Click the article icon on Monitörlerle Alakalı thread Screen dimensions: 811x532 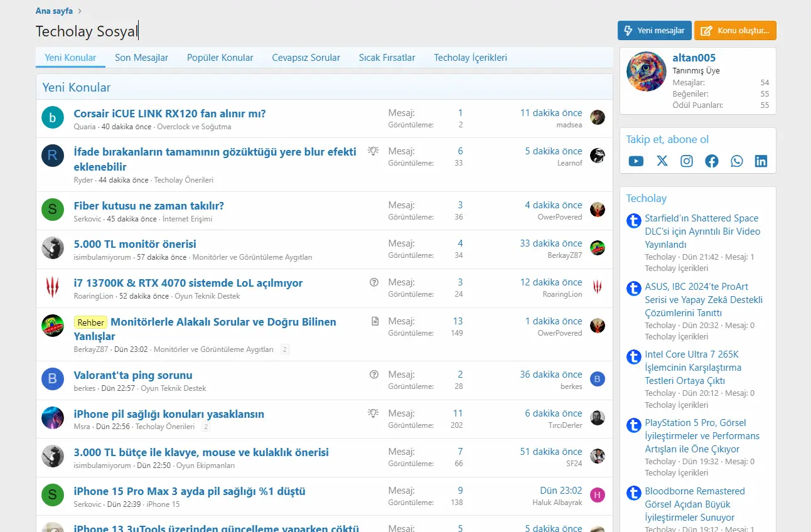pyautogui.click(x=375, y=321)
